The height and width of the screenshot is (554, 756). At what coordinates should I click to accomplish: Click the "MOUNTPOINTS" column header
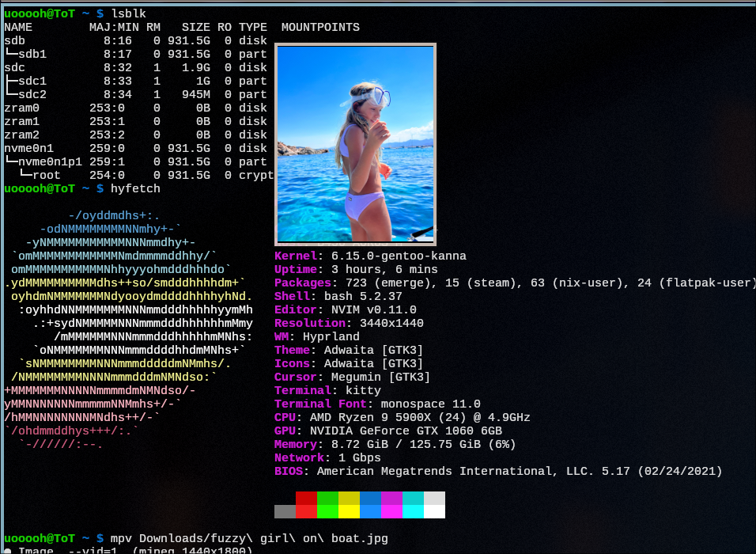click(x=320, y=27)
